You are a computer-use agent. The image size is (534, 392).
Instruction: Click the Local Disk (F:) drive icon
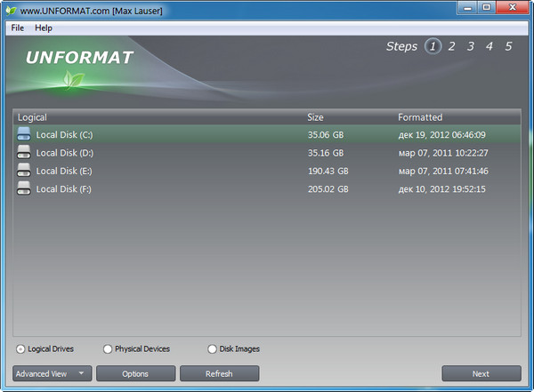pyautogui.click(x=24, y=188)
